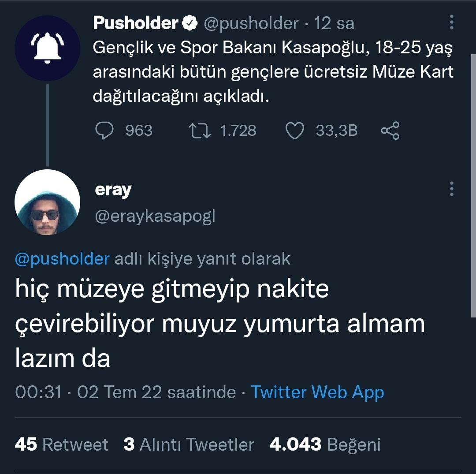This screenshot has width=476, height=474.
Task: Share the Pusholder tweet via share icon
Action: (x=390, y=131)
